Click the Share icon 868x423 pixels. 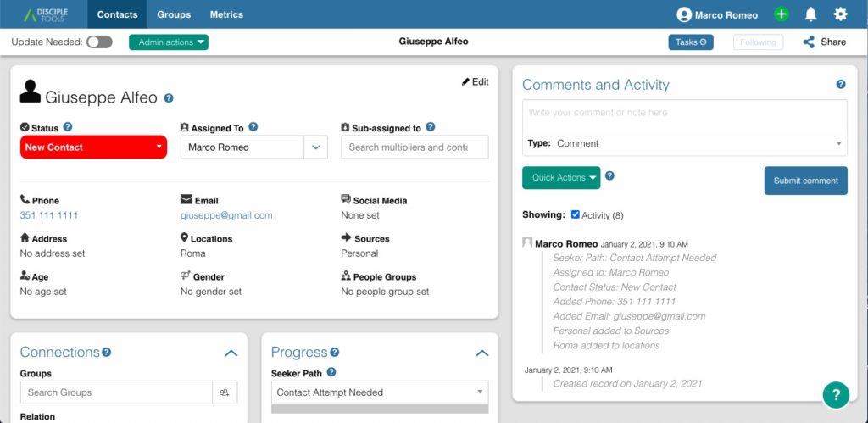tap(809, 42)
